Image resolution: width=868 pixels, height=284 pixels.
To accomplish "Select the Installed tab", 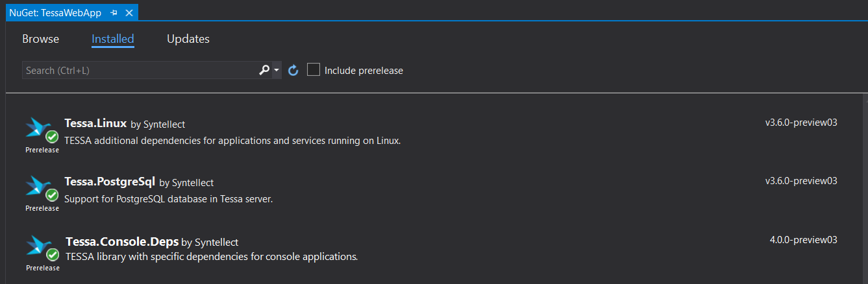I will point(112,39).
